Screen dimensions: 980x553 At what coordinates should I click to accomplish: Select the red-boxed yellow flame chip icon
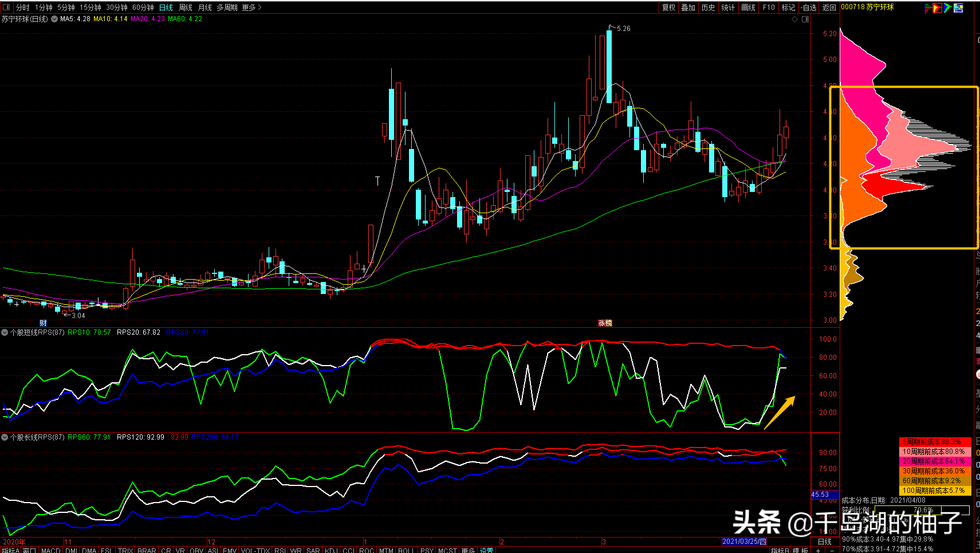[x=937, y=8]
